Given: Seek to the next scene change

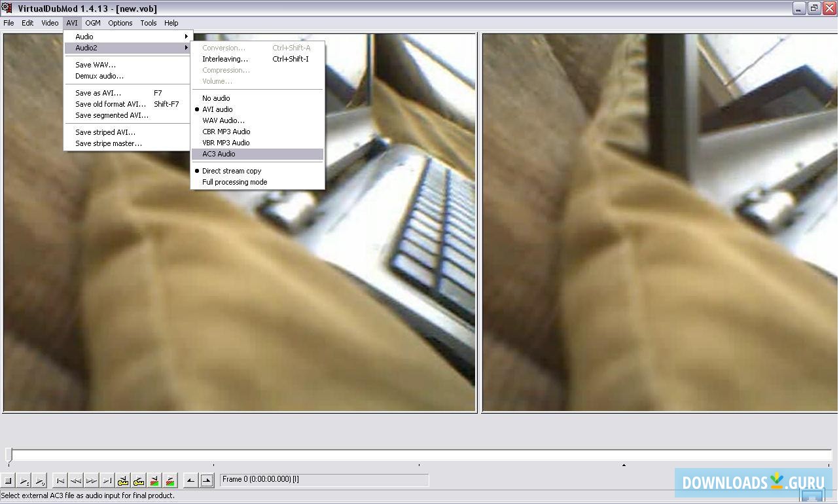Looking at the screenshot, I should 170,481.
